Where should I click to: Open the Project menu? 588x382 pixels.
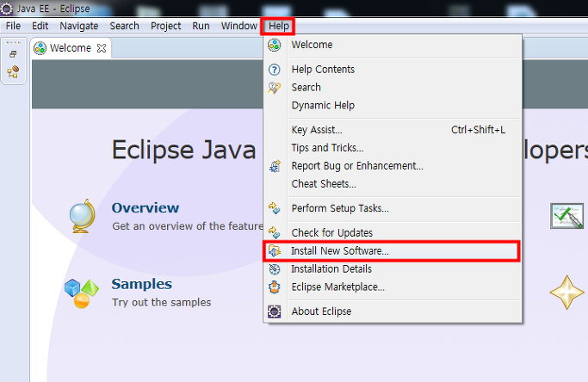click(x=165, y=26)
